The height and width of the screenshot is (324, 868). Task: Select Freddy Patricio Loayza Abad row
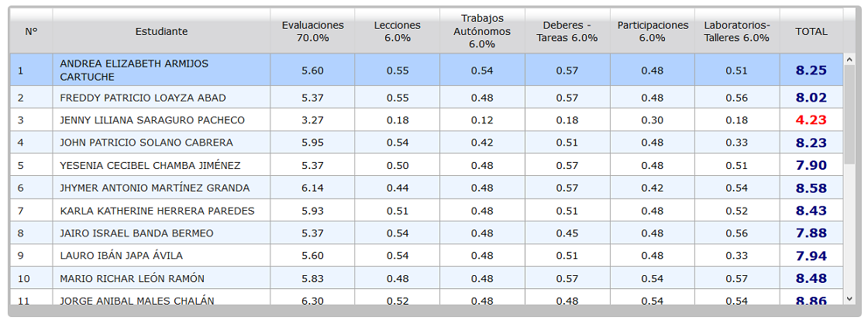pyautogui.click(x=426, y=98)
